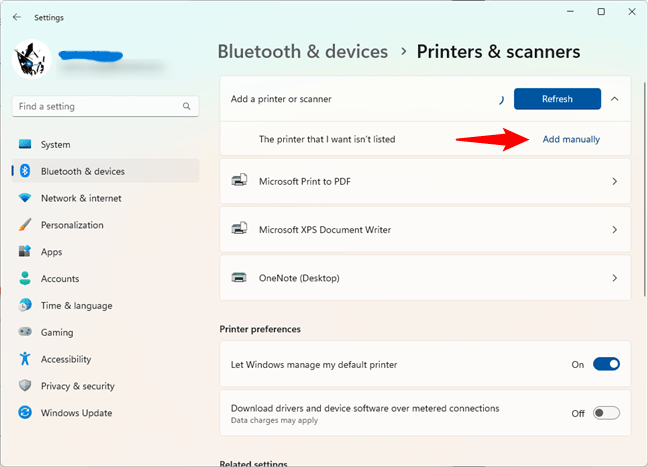Click the back arrow icon
648x467 pixels.
click(17, 17)
